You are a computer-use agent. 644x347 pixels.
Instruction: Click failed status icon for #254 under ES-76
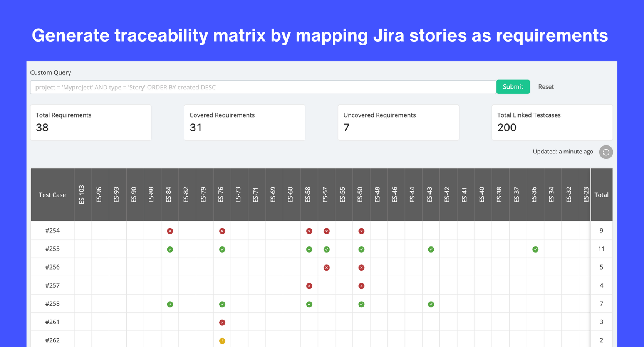(x=222, y=231)
